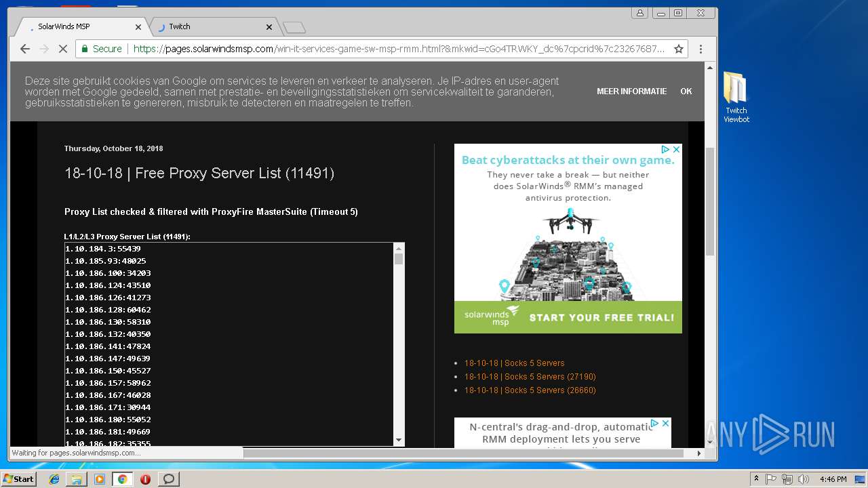This screenshot has width=868, height=488.
Task: Open the Chrome three-dot menu
Action: point(701,49)
